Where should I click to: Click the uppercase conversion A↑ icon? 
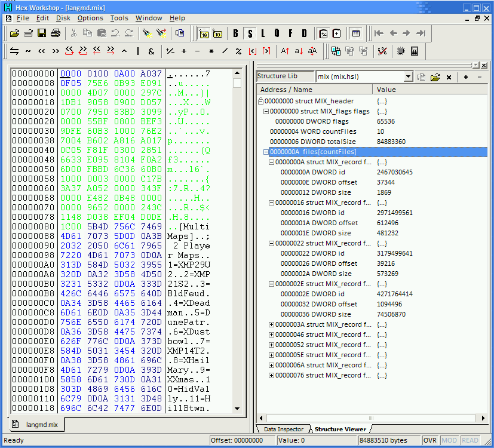(x=285, y=51)
